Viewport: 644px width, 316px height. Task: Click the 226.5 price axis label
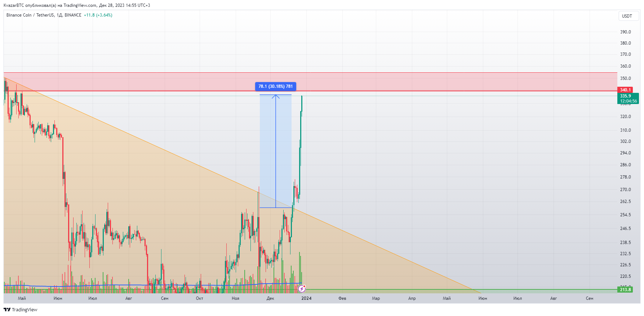pyautogui.click(x=626, y=265)
